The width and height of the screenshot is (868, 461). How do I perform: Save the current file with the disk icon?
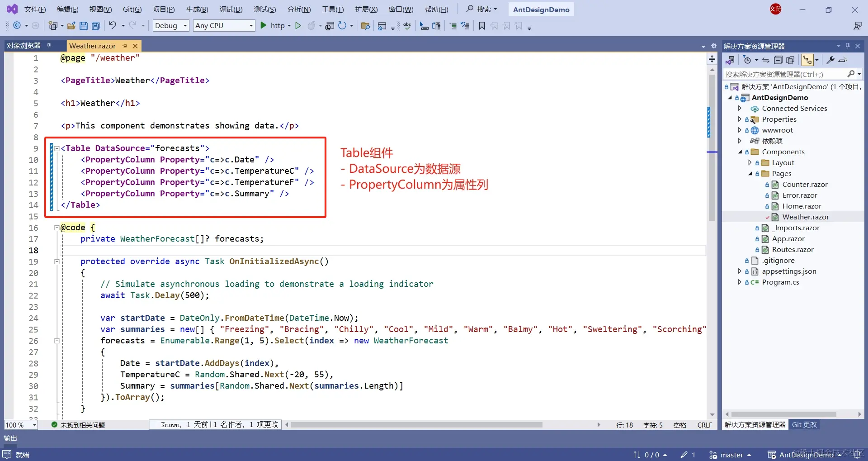coord(84,26)
